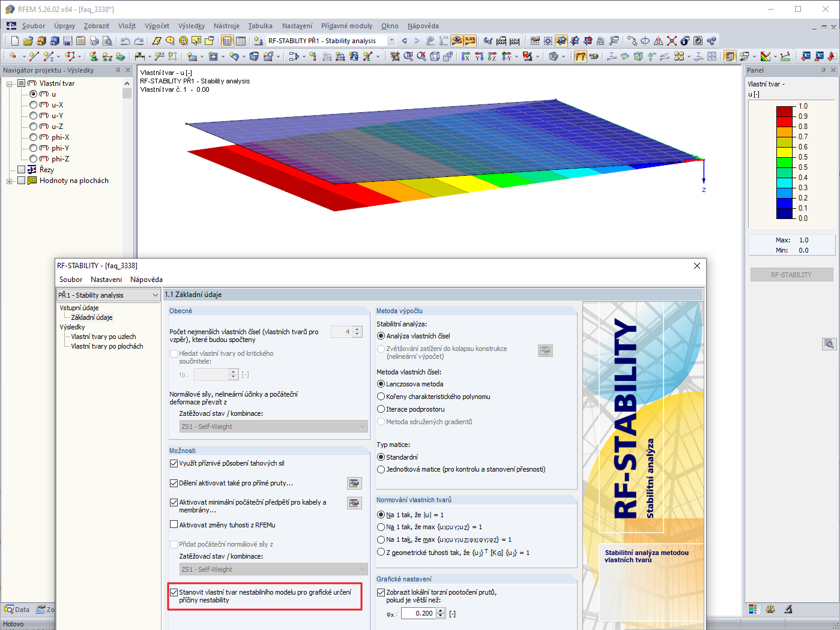Toggle show result values x.xx icon
Image resolution: width=840 pixels, height=630 pixels.
click(x=470, y=41)
